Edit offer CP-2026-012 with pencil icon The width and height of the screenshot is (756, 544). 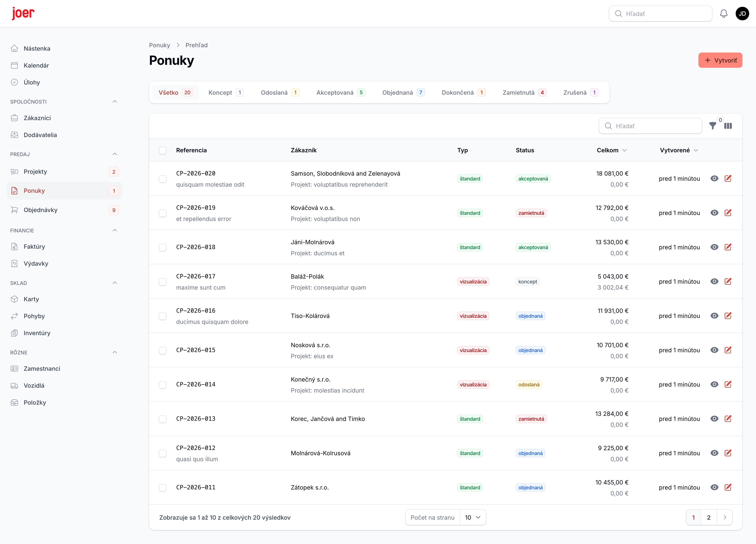click(x=728, y=453)
